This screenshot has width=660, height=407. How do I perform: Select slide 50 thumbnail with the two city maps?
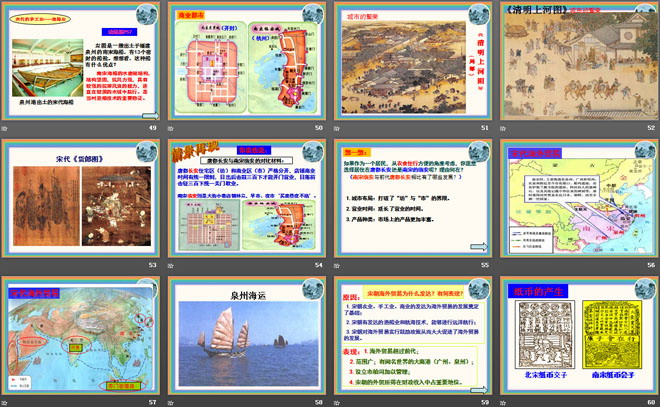coord(247,61)
